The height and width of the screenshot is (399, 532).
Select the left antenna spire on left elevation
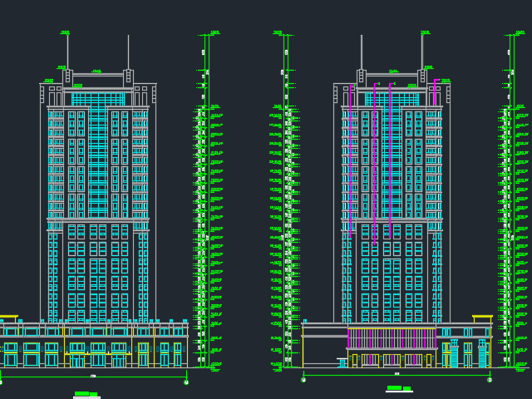(x=67, y=52)
